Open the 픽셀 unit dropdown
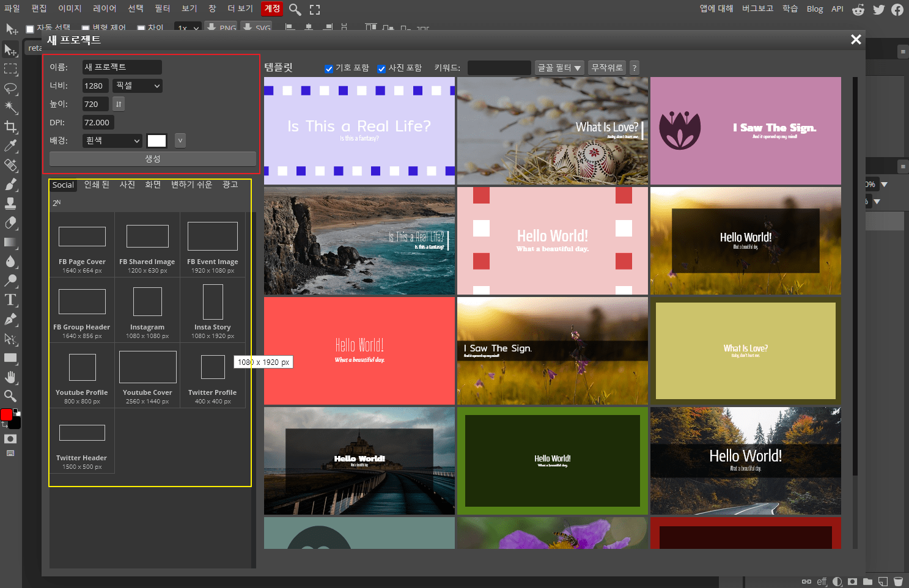 click(x=138, y=86)
